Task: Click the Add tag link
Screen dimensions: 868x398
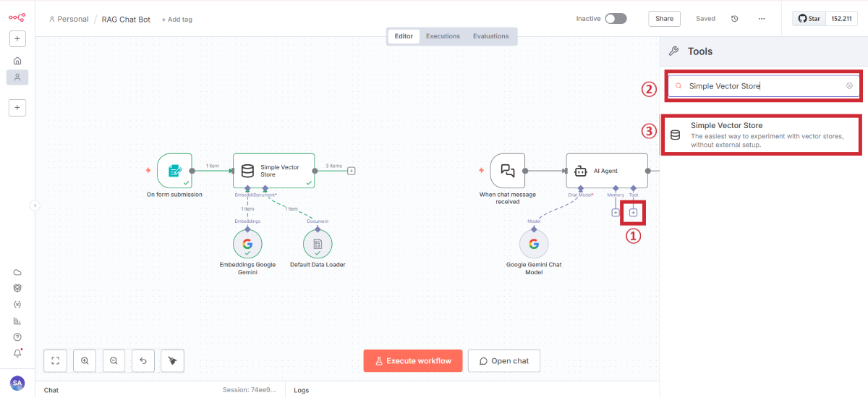Action: (x=176, y=20)
